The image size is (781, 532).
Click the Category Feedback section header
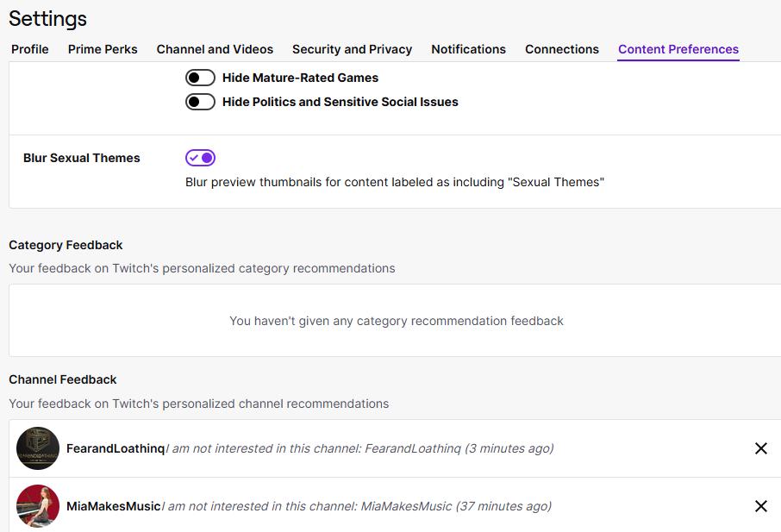66,245
